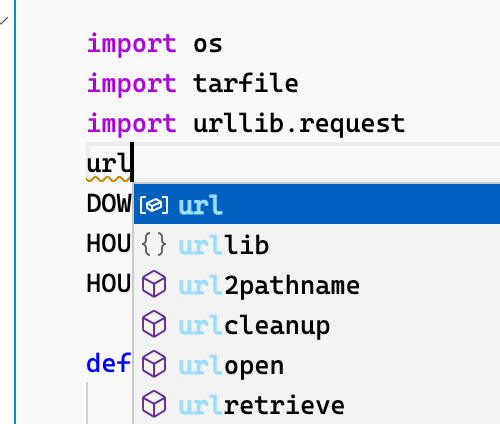
Task: Click the checkmark icon in the cell margin
Action: click(4, 21)
